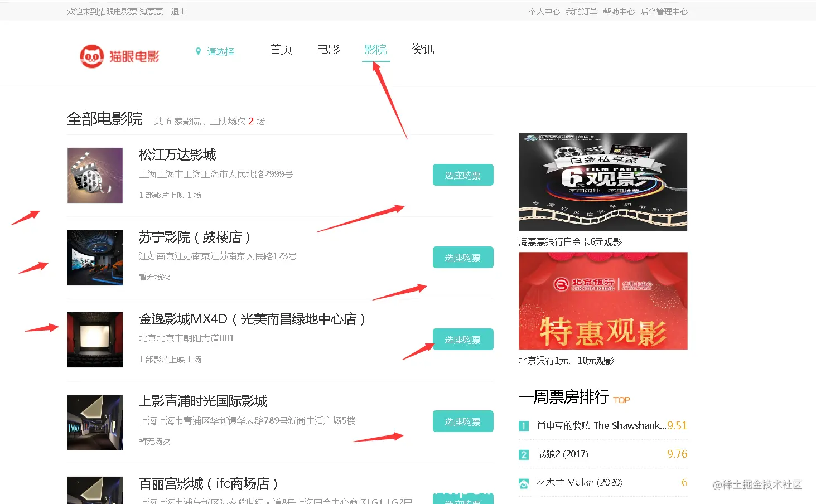Open 个人中心 in top bar
The width and height of the screenshot is (816, 504).
pos(544,12)
